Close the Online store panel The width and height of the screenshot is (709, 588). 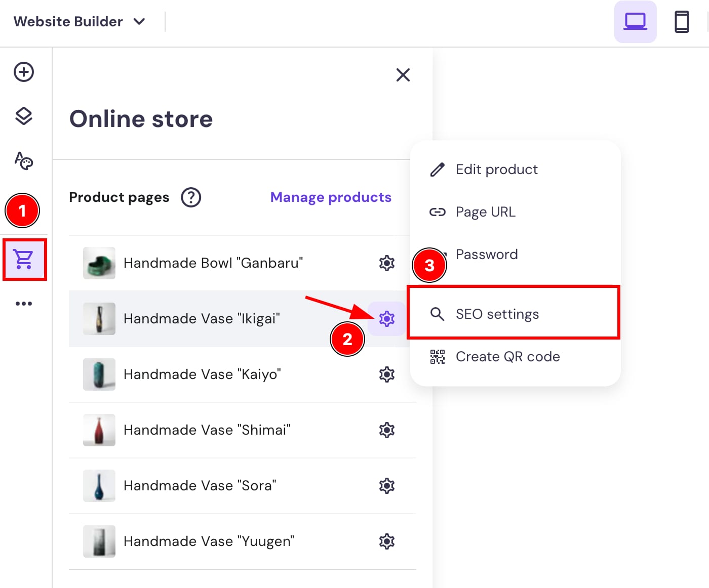click(403, 75)
